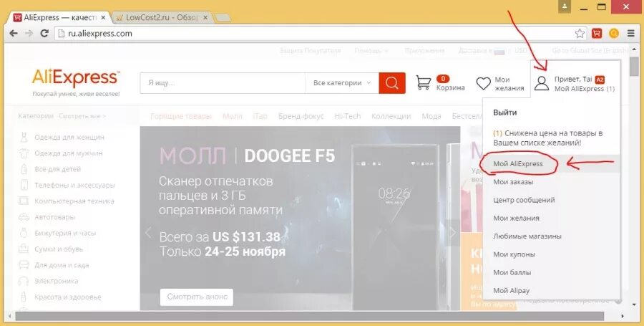Open Телефоны и аксессуары category
Image resolution: width=644 pixels, height=326 pixels.
(74, 186)
